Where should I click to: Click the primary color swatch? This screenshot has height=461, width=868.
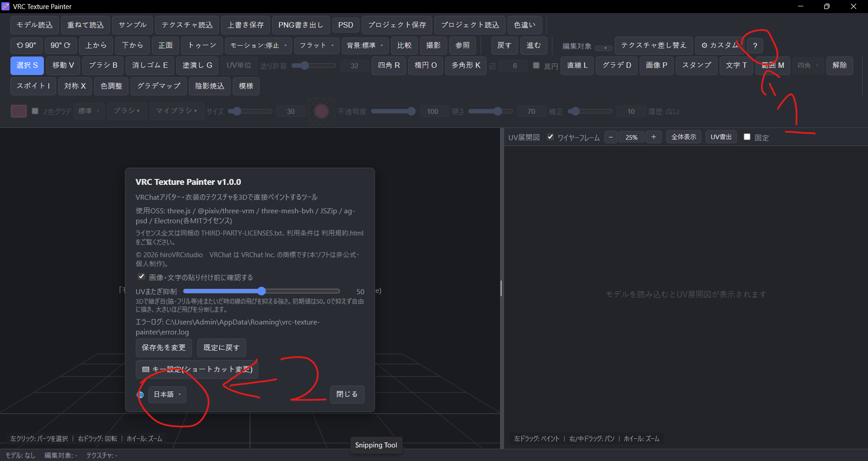tap(19, 111)
